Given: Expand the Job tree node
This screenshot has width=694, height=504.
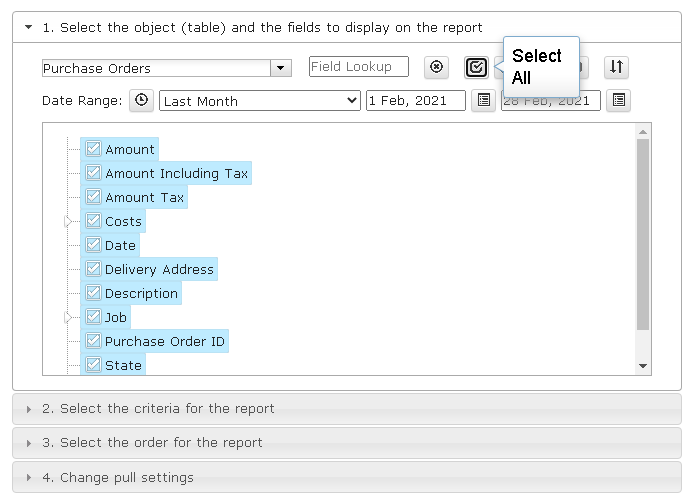Looking at the screenshot, I should tap(68, 317).
